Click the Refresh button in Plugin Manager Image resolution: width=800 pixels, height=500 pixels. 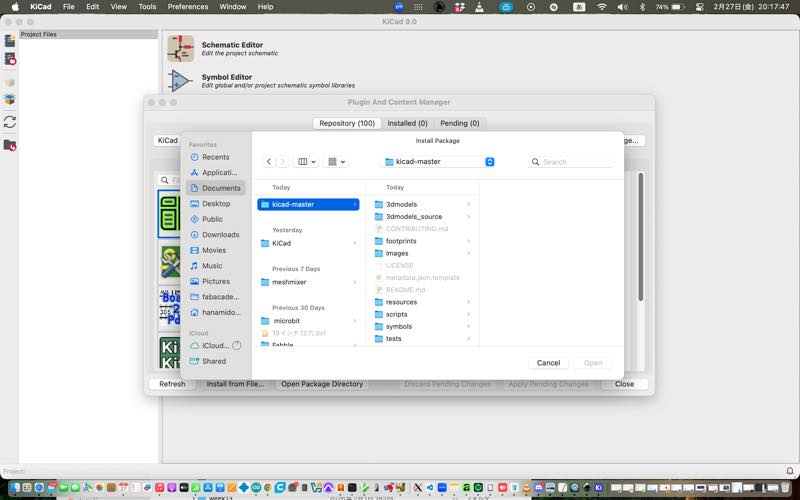(172, 384)
